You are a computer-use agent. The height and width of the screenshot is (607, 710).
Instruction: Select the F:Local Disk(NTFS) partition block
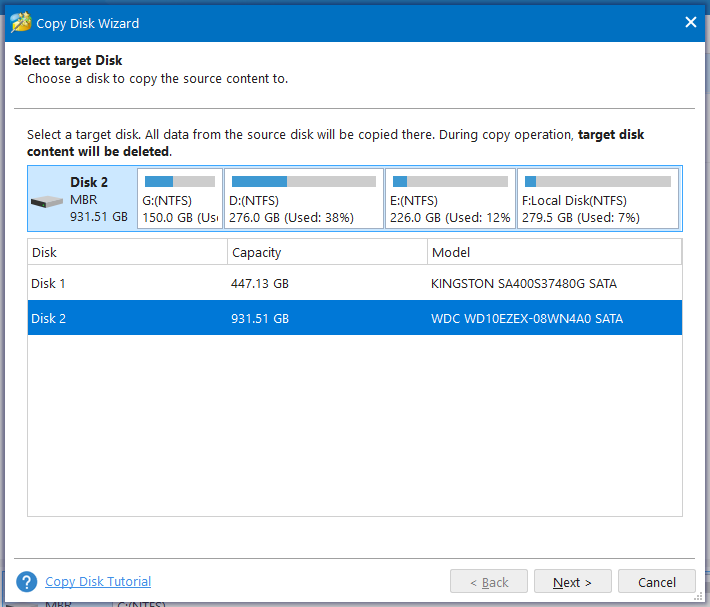click(598, 199)
